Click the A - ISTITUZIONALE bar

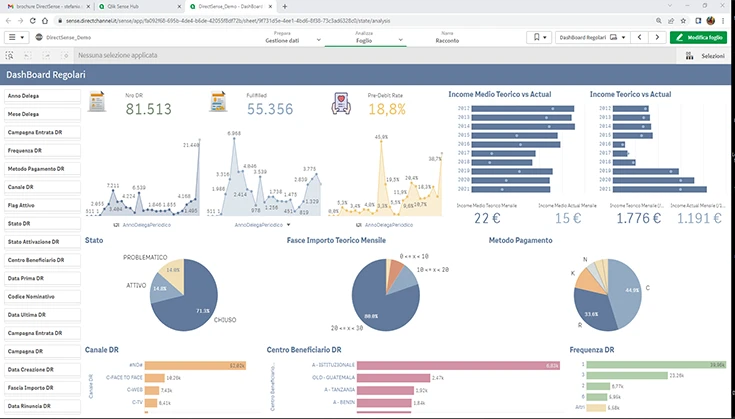[x=458, y=365]
